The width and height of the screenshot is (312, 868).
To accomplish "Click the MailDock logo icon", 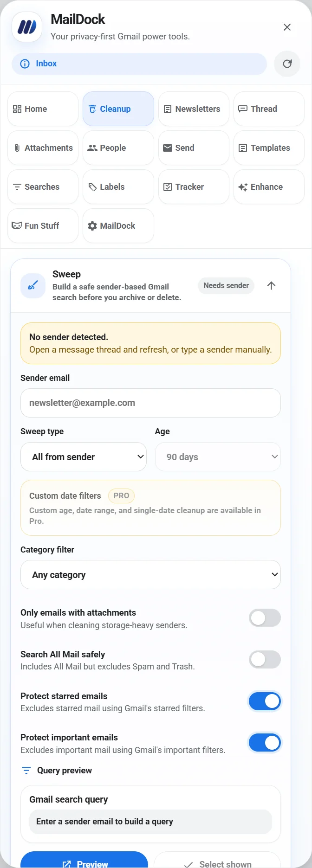I will click(x=27, y=27).
